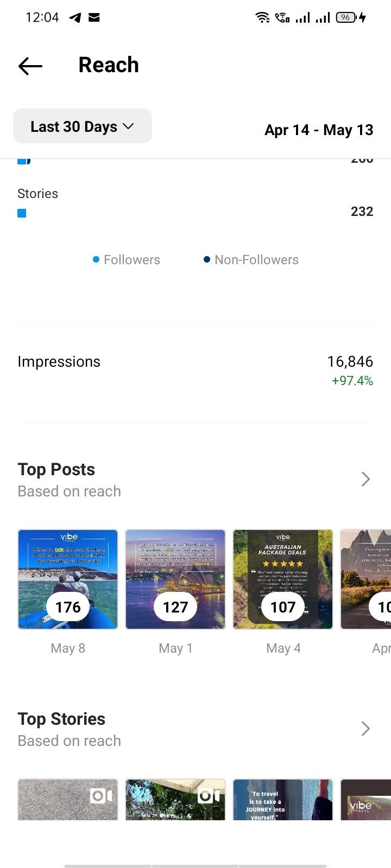The width and height of the screenshot is (391, 868).
Task: Open the Australian Package Deals post
Action: click(x=283, y=579)
